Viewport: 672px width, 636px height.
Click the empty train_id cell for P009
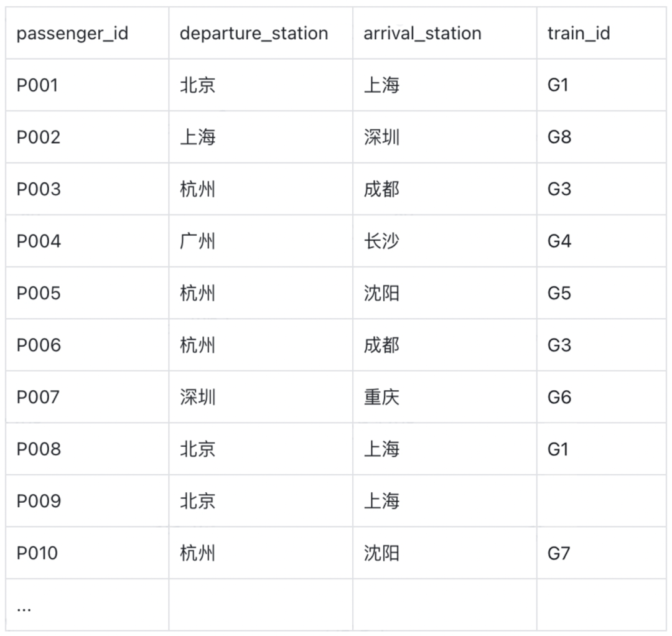[600, 501]
